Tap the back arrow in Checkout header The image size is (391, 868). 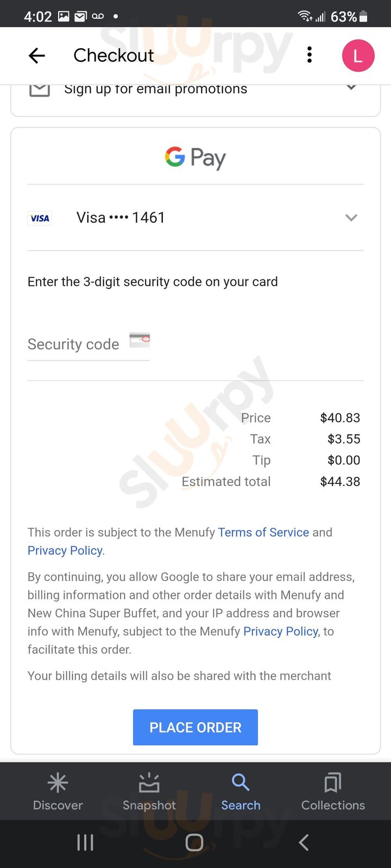(x=37, y=55)
